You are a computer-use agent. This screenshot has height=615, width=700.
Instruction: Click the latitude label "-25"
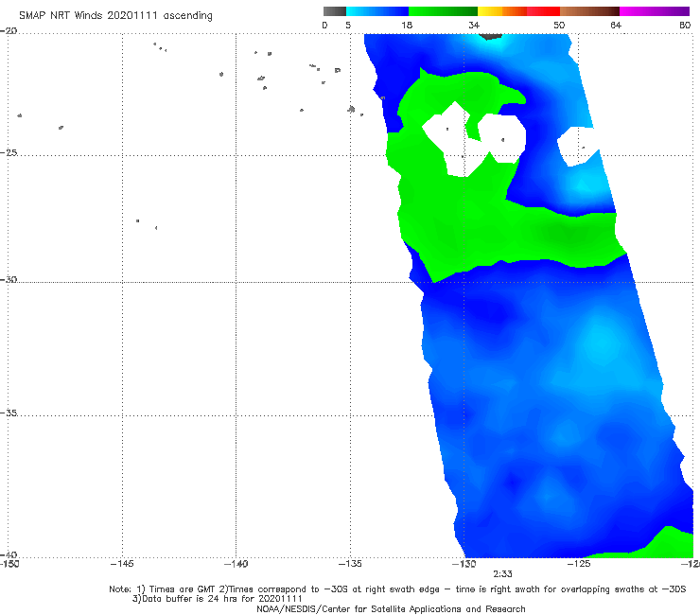tap(9, 152)
